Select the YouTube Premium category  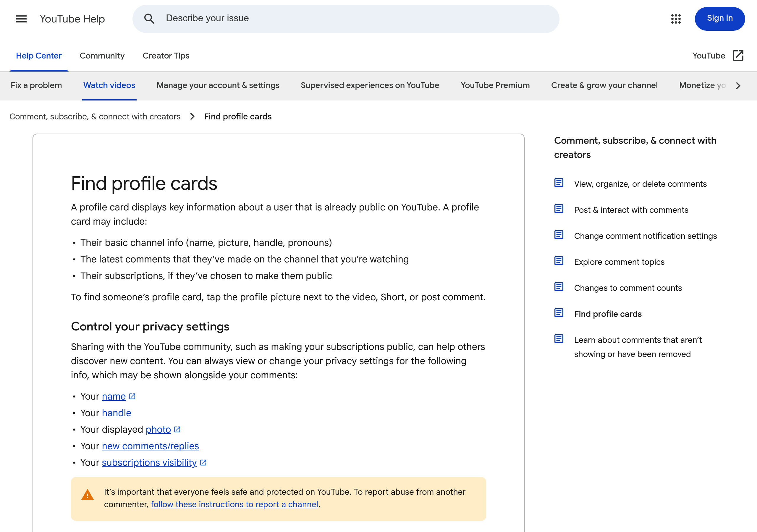495,85
